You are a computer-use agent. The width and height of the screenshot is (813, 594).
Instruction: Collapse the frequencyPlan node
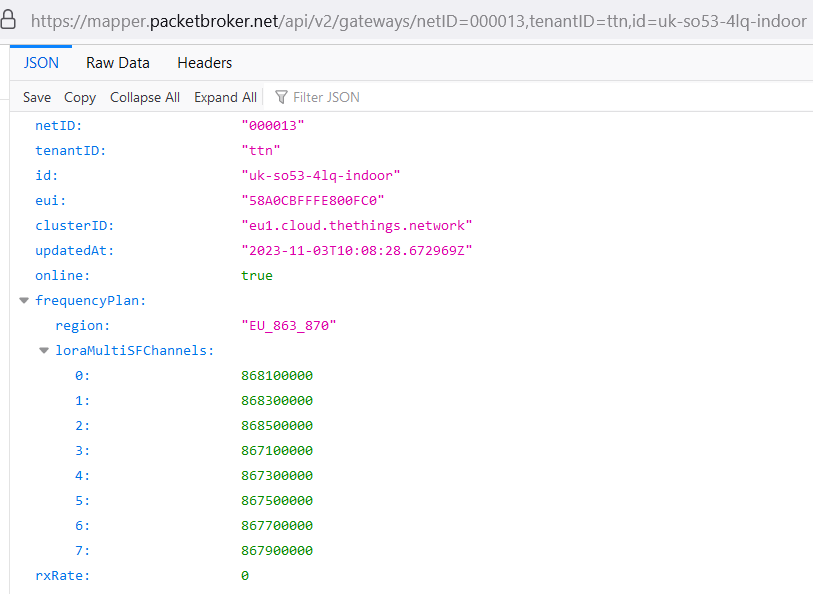[24, 300]
